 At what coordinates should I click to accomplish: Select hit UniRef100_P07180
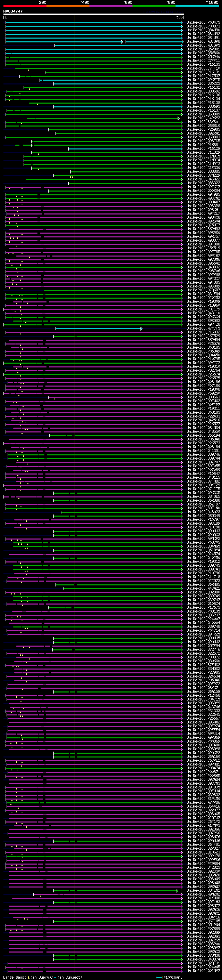[203, 386]
